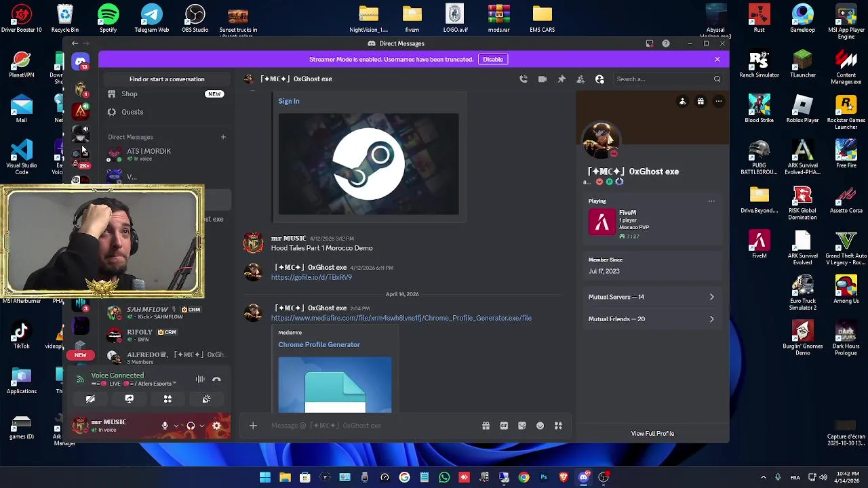This screenshot has height=488, width=868.
Task: Open OxGhost exe avatar in profile panel
Action: pyautogui.click(x=601, y=140)
